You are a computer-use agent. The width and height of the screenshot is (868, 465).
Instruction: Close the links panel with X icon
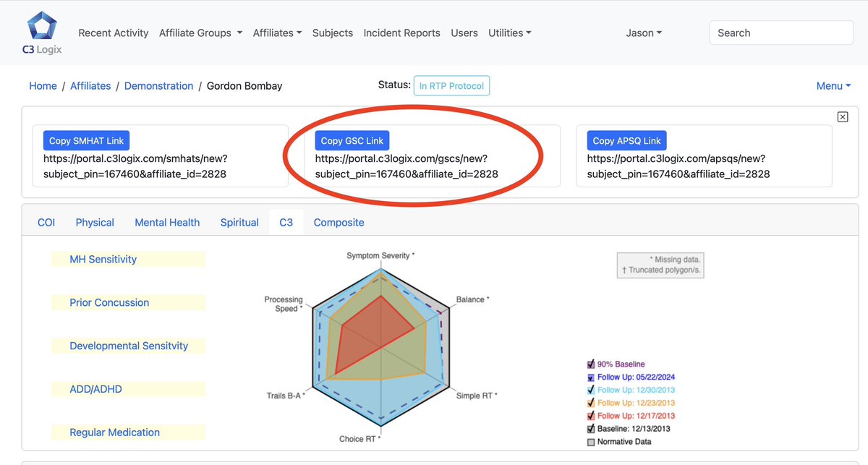tap(842, 116)
